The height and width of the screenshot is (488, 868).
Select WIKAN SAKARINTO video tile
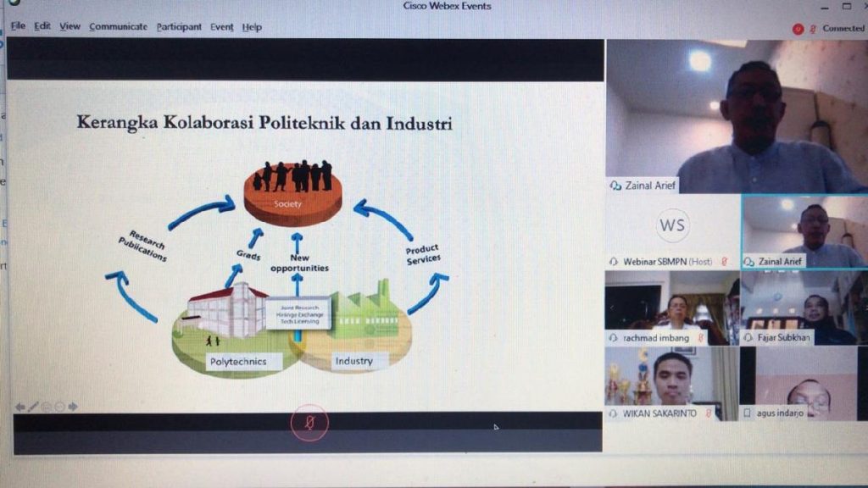point(672,384)
